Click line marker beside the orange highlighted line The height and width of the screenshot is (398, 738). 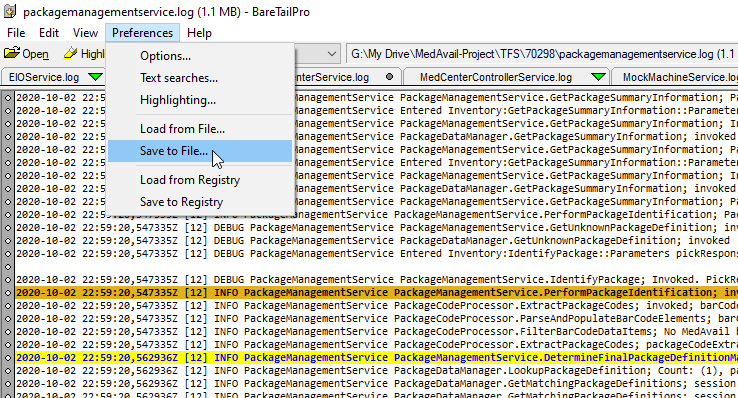[x=8, y=293]
